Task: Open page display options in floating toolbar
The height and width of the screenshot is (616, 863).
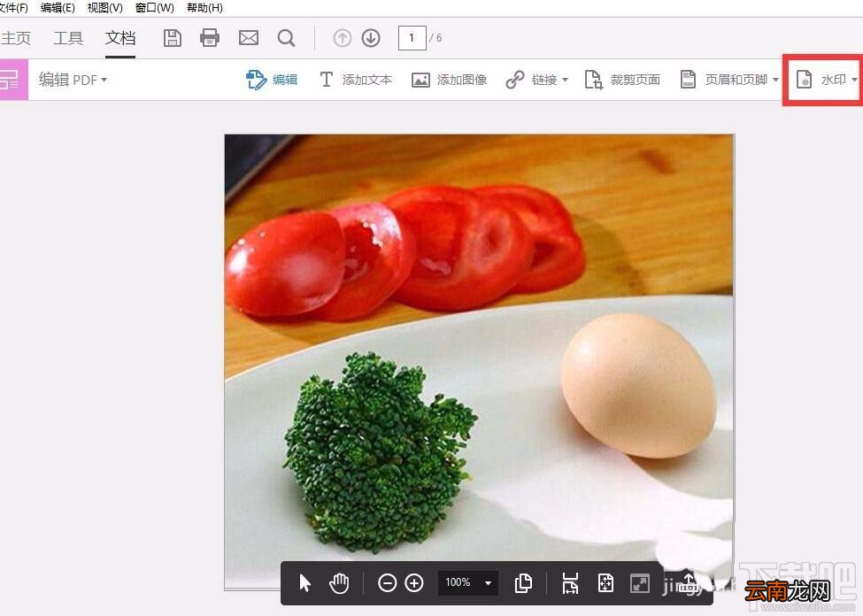Action: pyautogui.click(x=523, y=583)
